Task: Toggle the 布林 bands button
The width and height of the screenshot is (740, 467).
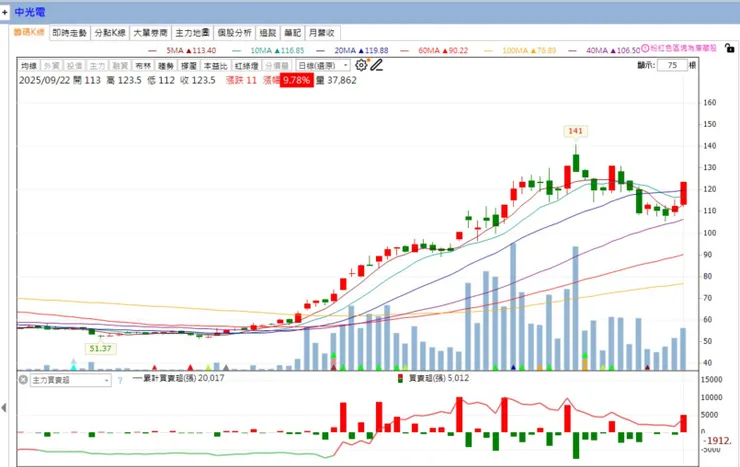Action: (x=143, y=66)
